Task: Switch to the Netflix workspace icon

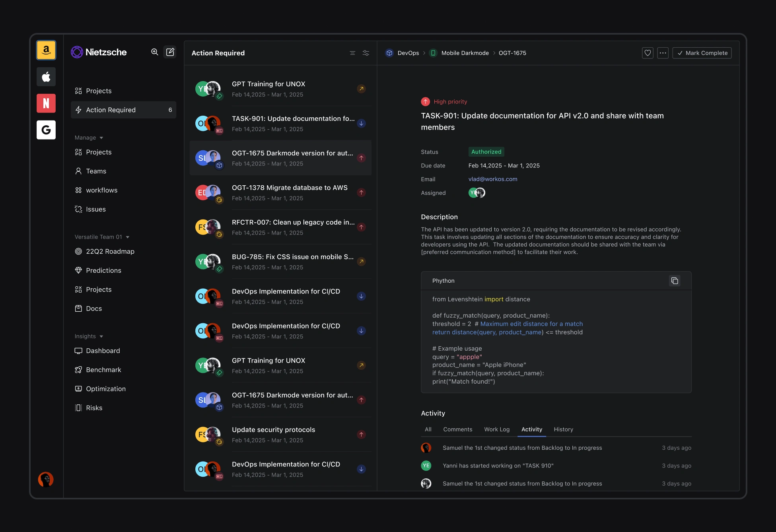Action: click(46, 103)
